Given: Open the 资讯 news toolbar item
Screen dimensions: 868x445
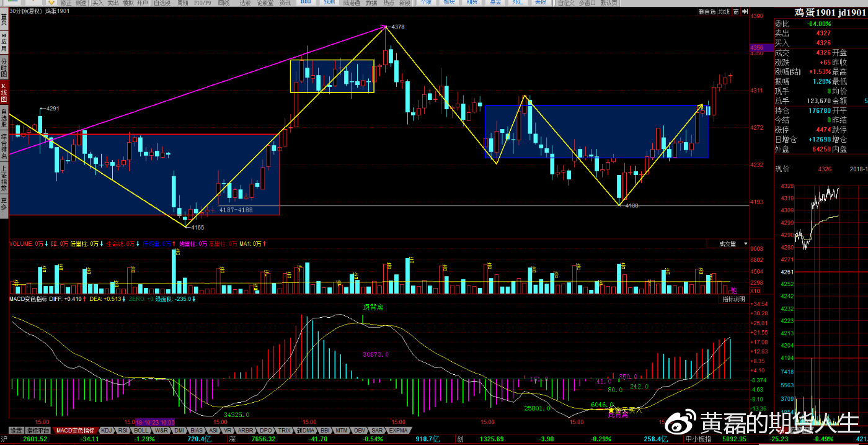Looking at the screenshot, I should 285,3.
